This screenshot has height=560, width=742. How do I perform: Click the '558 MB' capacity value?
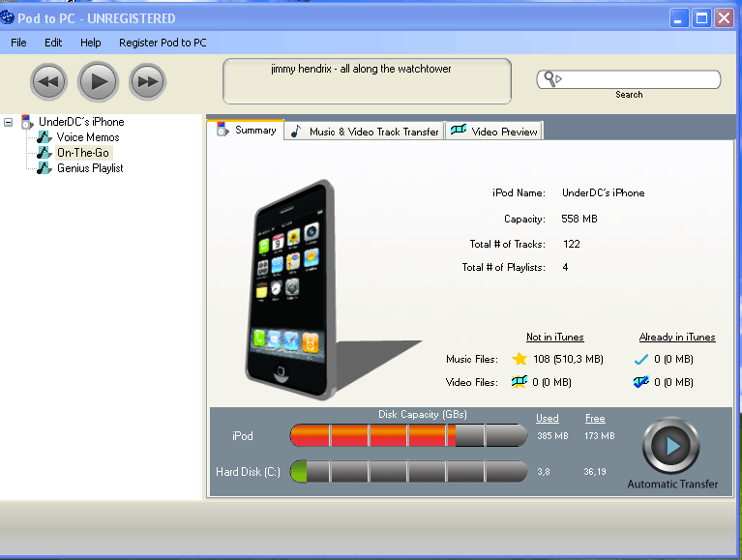(x=579, y=219)
